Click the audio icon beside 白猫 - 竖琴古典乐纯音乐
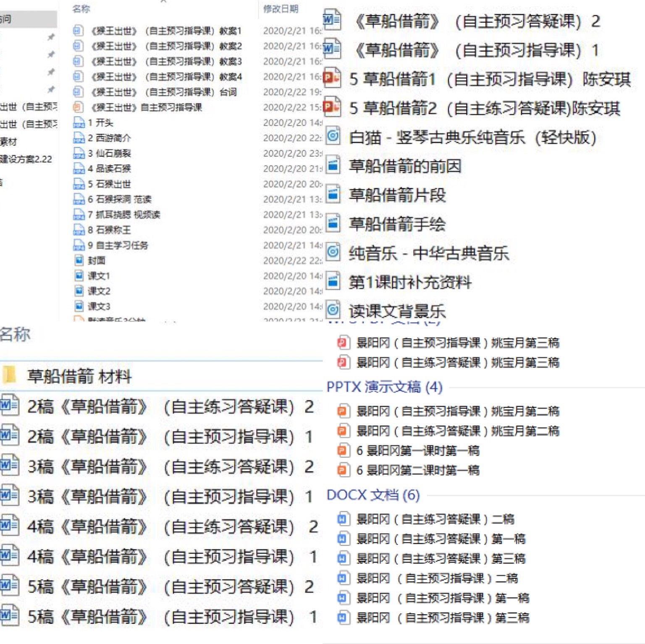The image size is (645, 644). click(333, 136)
